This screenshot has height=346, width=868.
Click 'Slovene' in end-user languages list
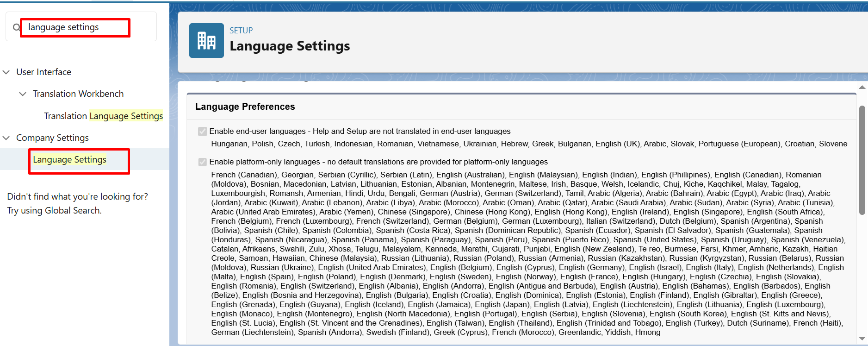click(x=833, y=144)
